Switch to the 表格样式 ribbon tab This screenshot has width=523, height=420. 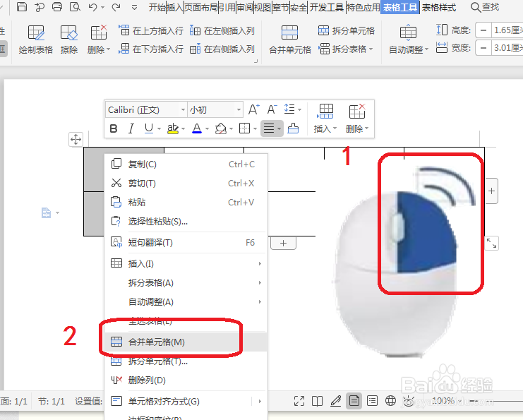coord(438,7)
